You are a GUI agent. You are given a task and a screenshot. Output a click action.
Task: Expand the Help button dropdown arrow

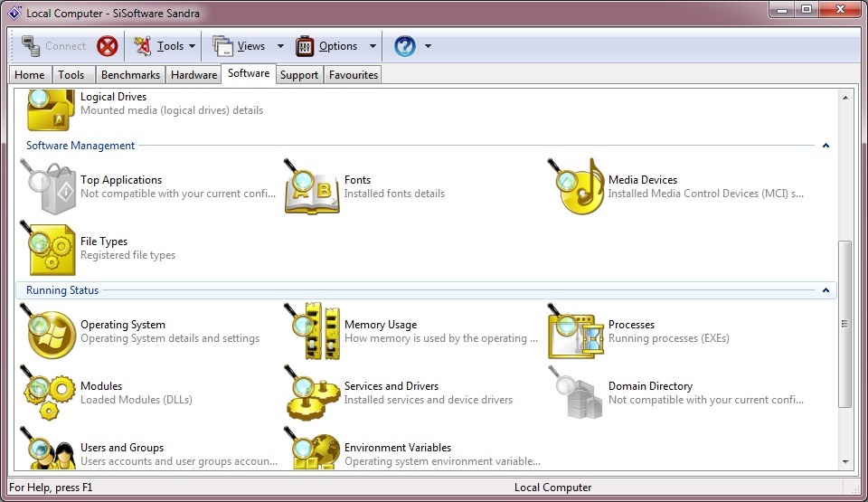[428, 46]
